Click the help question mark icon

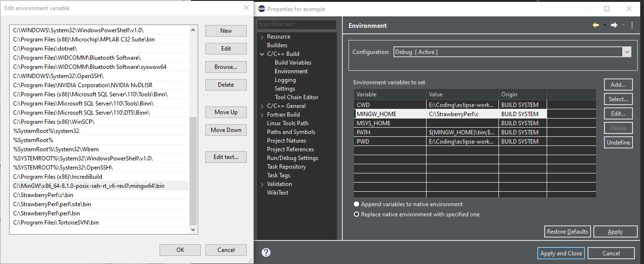[x=266, y=252]
